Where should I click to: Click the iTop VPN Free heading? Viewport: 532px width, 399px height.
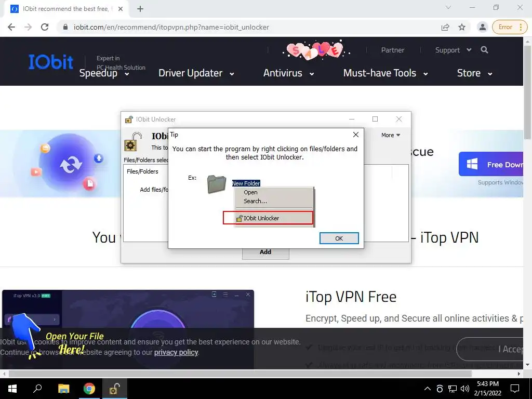(x=351, y=297)
